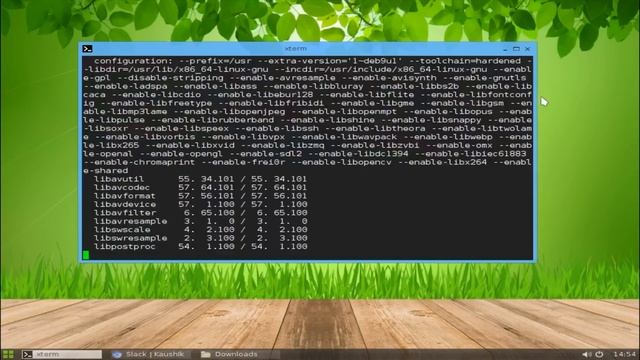Switch to the xterm taskbar entry
This screenshot has width=640, height=360.
point(62,354)
